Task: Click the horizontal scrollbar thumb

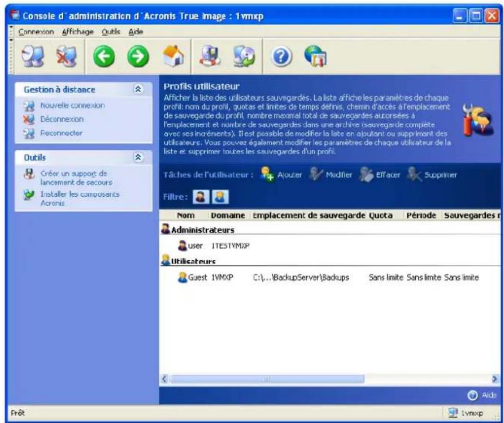Action: [x=267, y=379]
